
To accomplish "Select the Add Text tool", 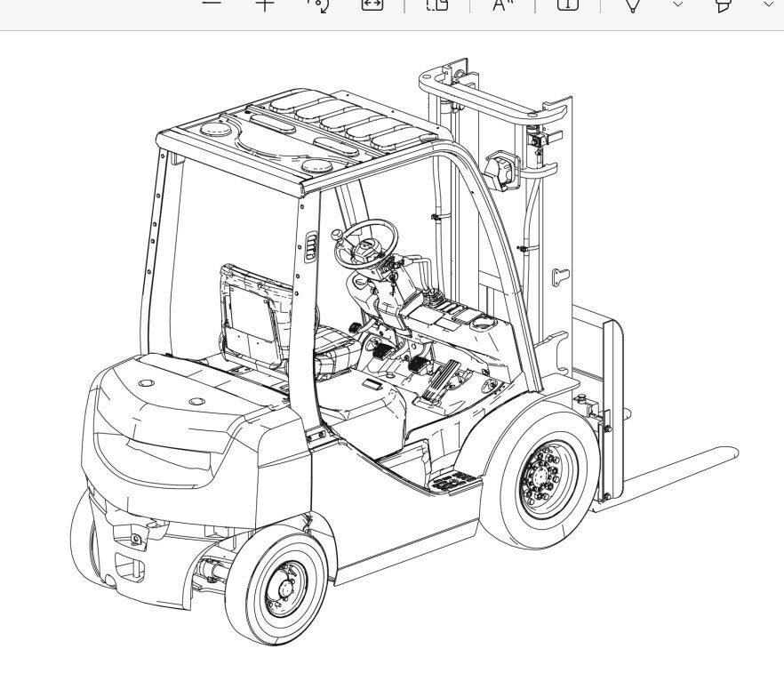I will point(567,4).
